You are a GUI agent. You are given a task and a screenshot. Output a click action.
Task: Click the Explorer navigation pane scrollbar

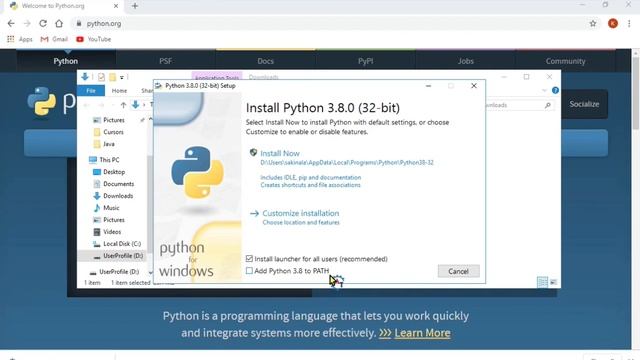click(x=149, y=204)
